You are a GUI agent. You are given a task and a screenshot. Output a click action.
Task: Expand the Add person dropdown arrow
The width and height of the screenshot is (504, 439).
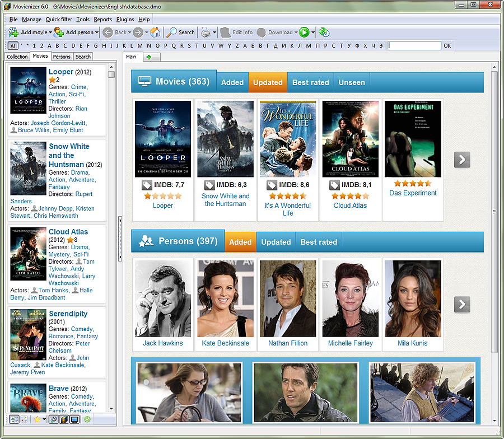(x=97, y=32)
